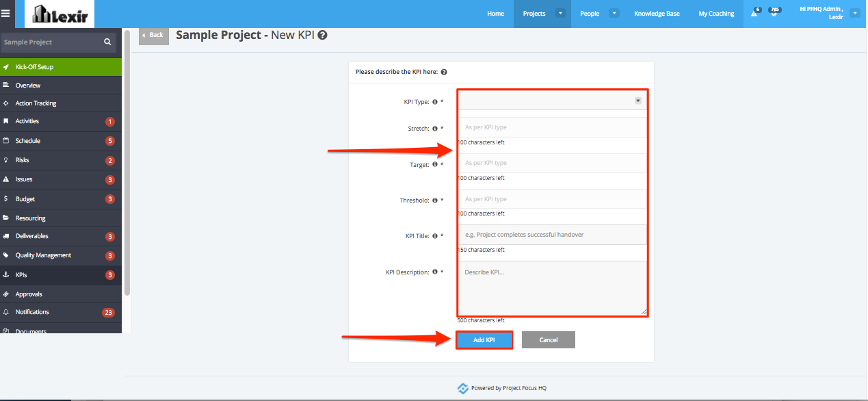
Task: Click the Lexir logo
Action: click(x=59, y=14)
